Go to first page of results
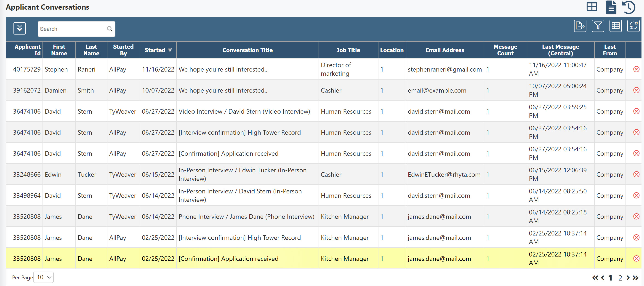Image resolution: width=644 pixels, height=286 pixels. point(595,278)
